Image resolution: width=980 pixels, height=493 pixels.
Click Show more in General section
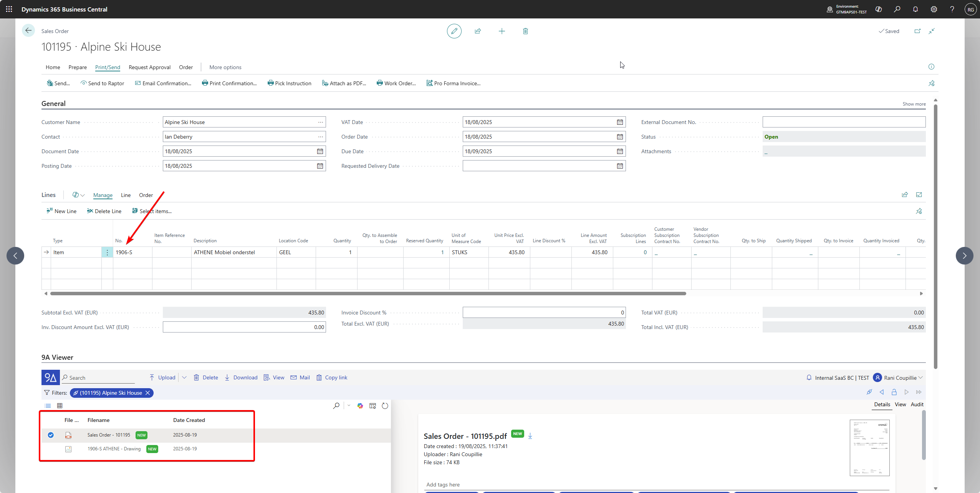(914, 104)
